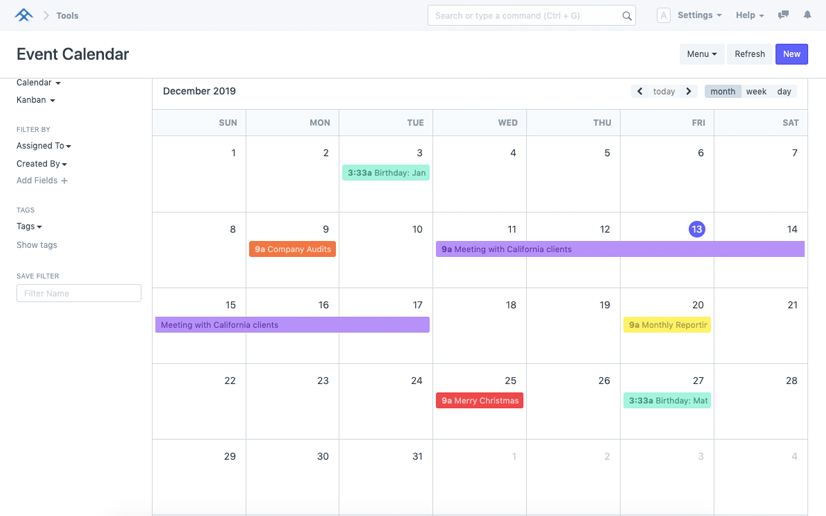The height and width of the screenshot is (516, 826).
Task: Expand the Created By filter dropdown
Action: [x=42, y=164]
